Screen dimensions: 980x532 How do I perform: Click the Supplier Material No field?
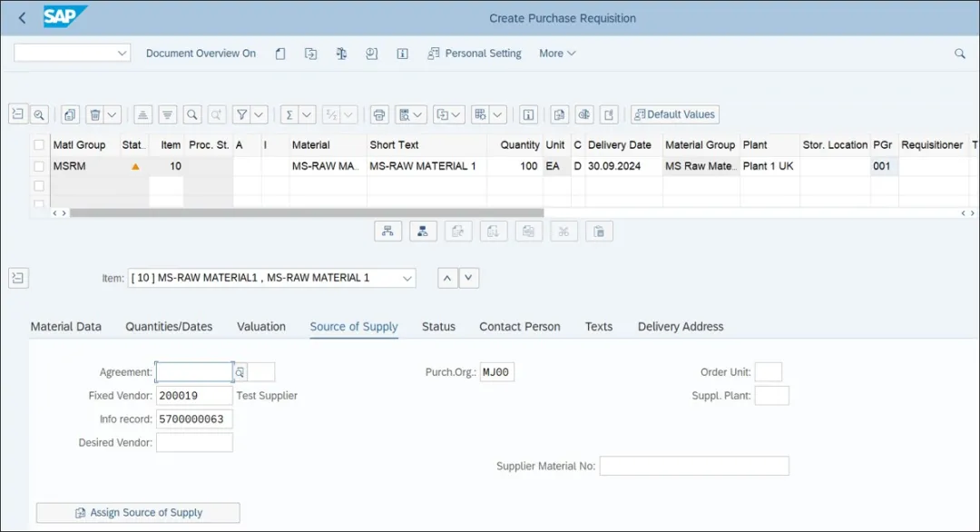click(694, 466)
